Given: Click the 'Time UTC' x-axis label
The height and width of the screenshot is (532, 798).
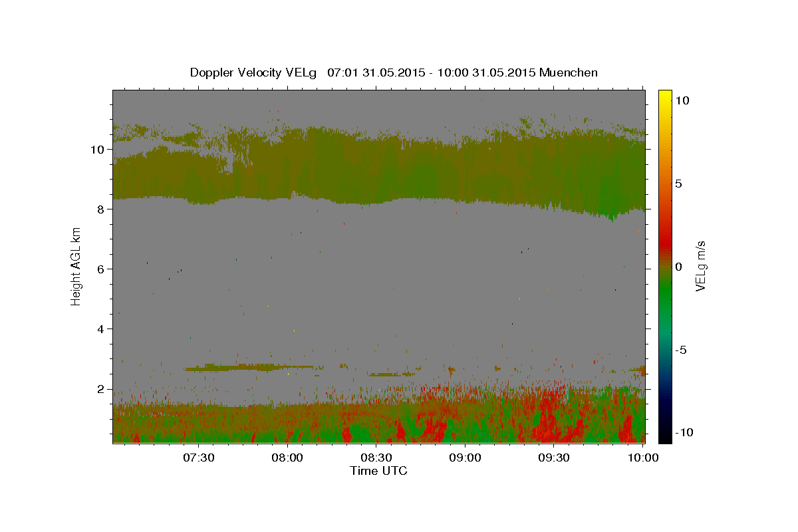Looking at the screenshot, I should tap(378, 471).
